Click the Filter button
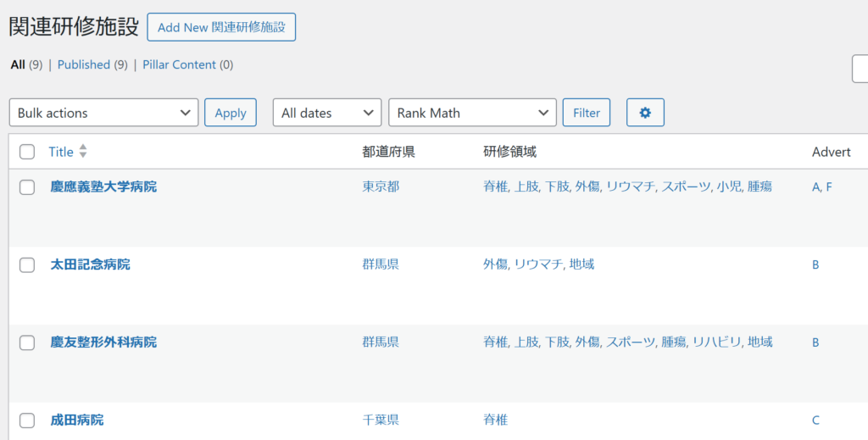868x440 pixels. pos(587,113)
